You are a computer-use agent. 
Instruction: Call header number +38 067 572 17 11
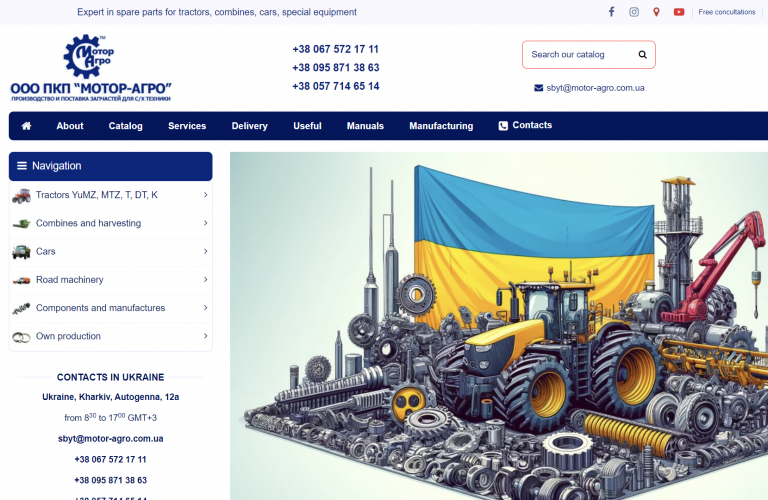[336, 49]
